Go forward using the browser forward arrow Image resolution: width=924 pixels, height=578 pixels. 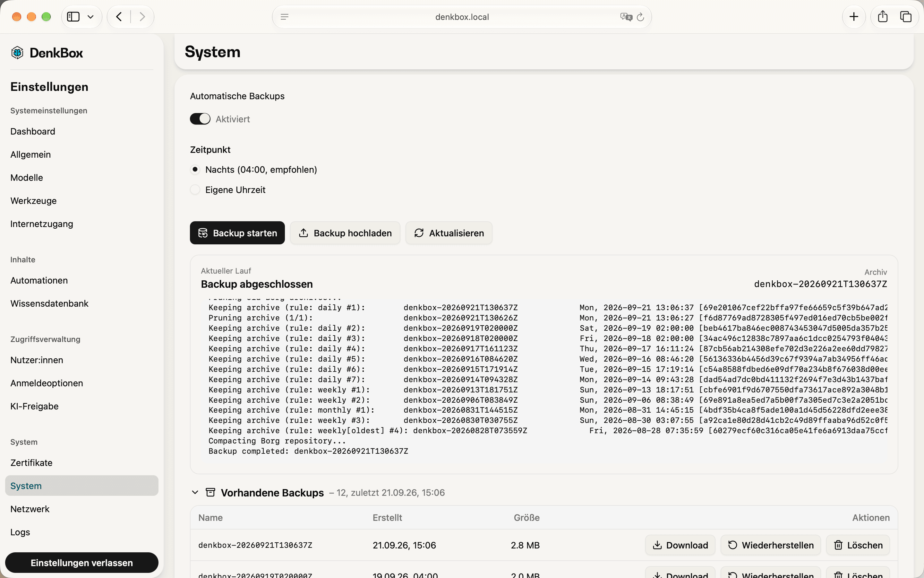[x=142, y=17]
